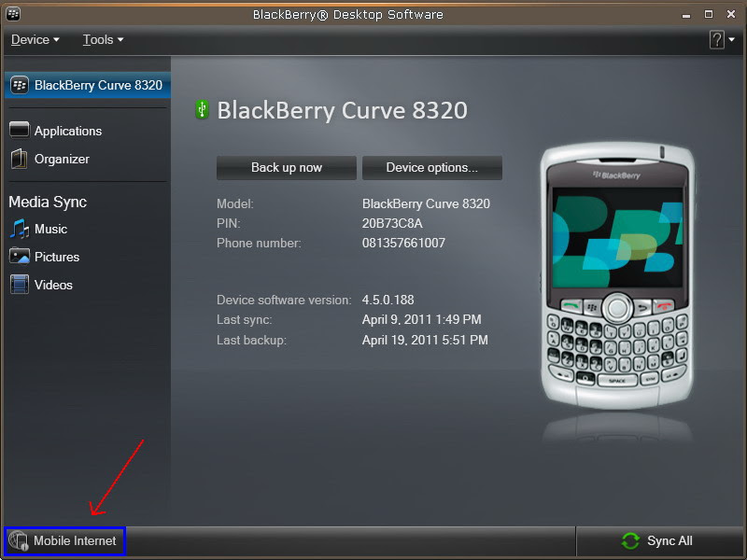Click the last sync date April 9, 2011
The image size is (747, 560).
[x=422, y=319]
